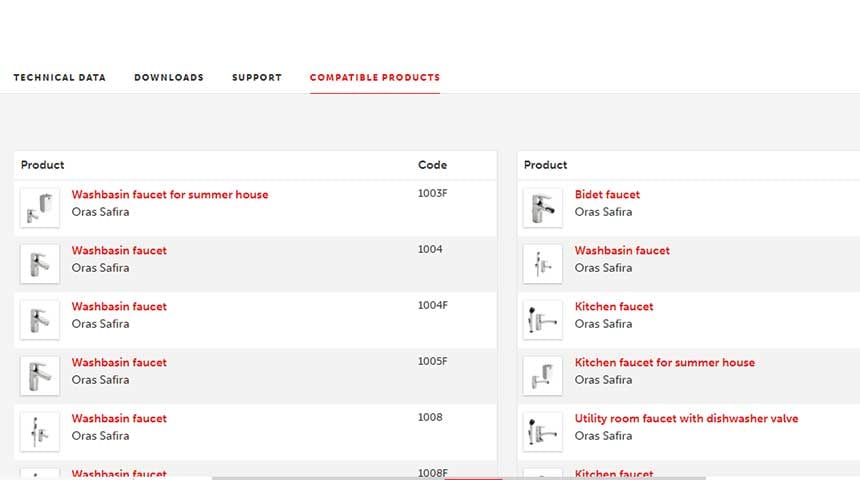Switch to the Downloads tab

(x=169, y=77)
